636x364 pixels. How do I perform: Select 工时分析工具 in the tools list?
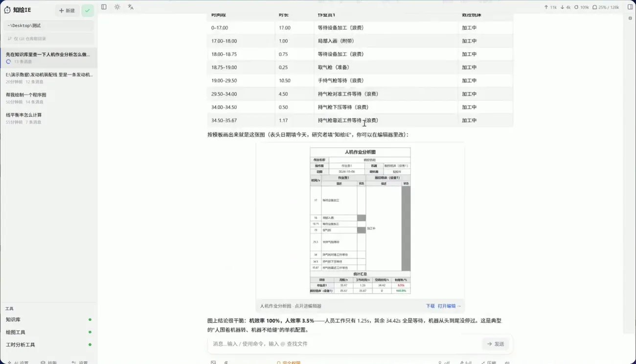point(48,345)
